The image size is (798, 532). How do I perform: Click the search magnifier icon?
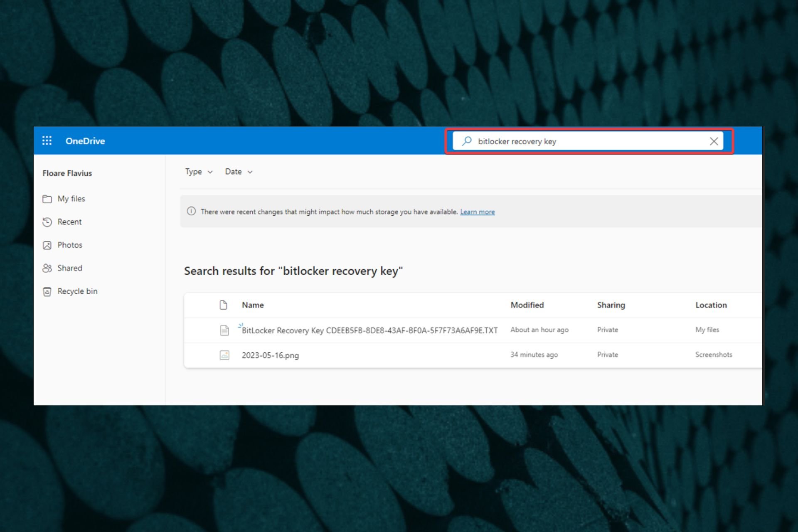click(x=467, y=141)
